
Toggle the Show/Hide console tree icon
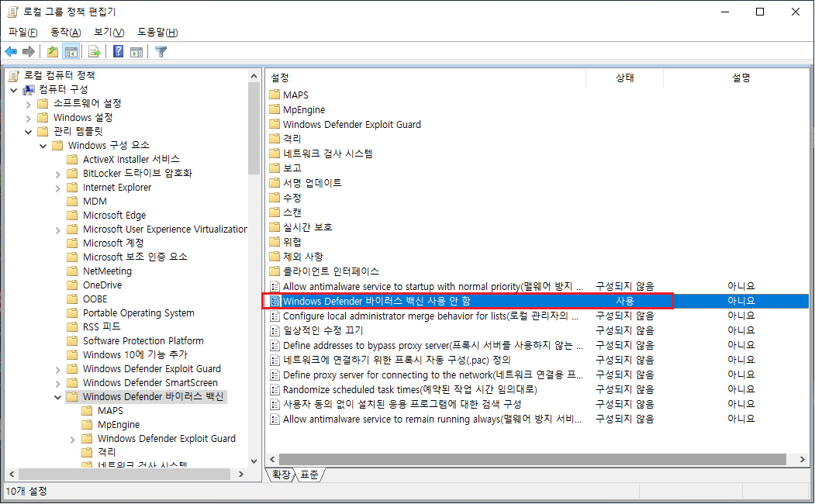click(71, 51)
